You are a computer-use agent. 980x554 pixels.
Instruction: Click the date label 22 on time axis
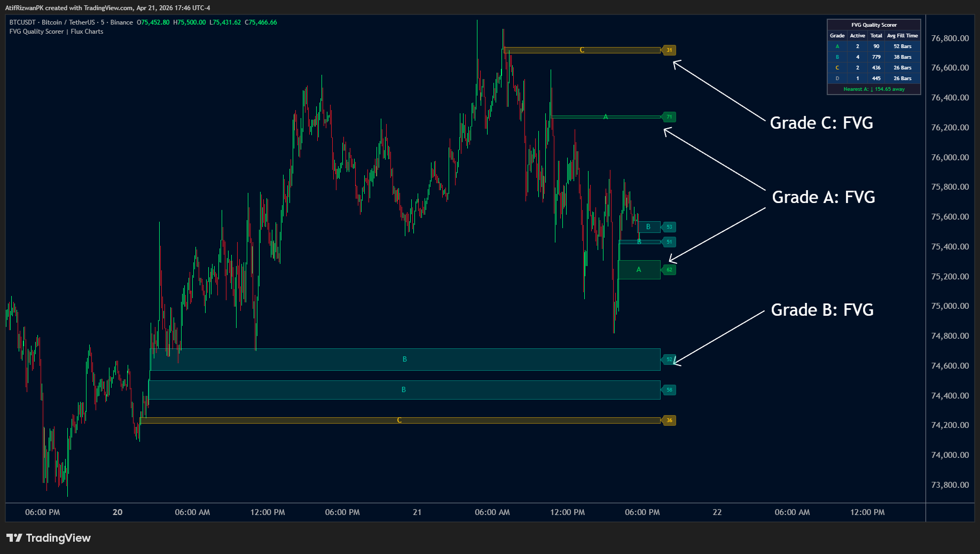(x=717, y=512)
